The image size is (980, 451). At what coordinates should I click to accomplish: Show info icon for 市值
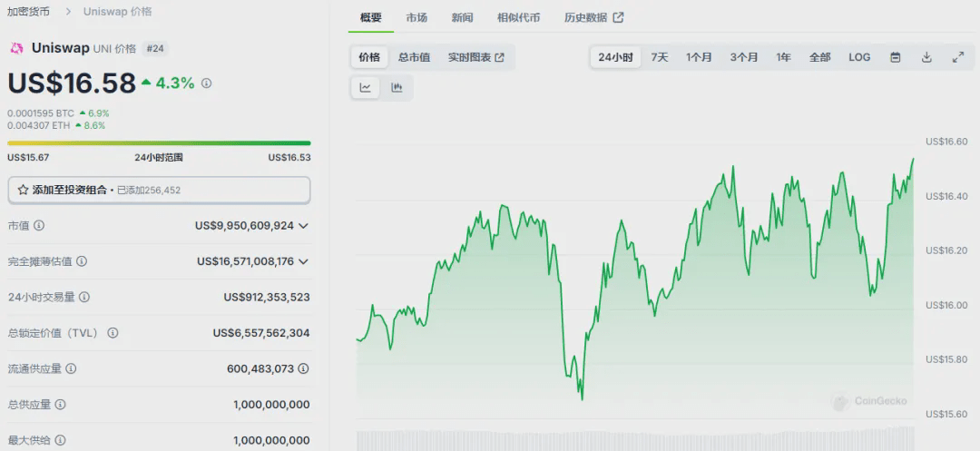pos(39,225)
